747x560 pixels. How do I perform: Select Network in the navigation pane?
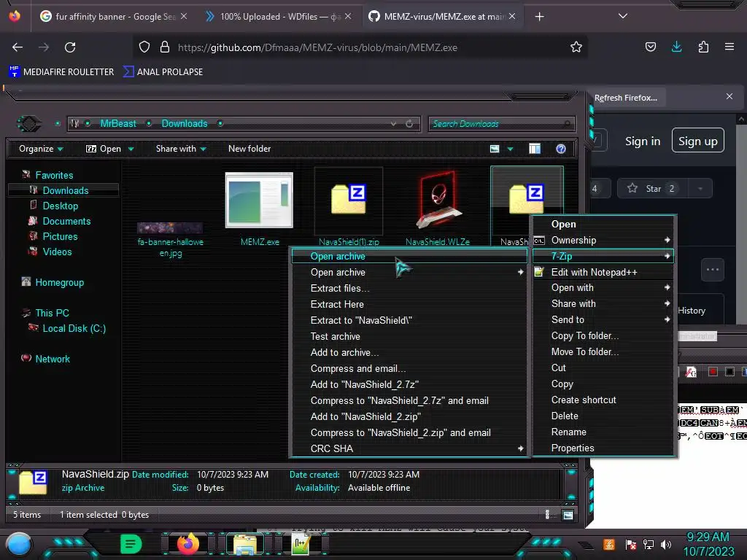[x=53, y=359]
